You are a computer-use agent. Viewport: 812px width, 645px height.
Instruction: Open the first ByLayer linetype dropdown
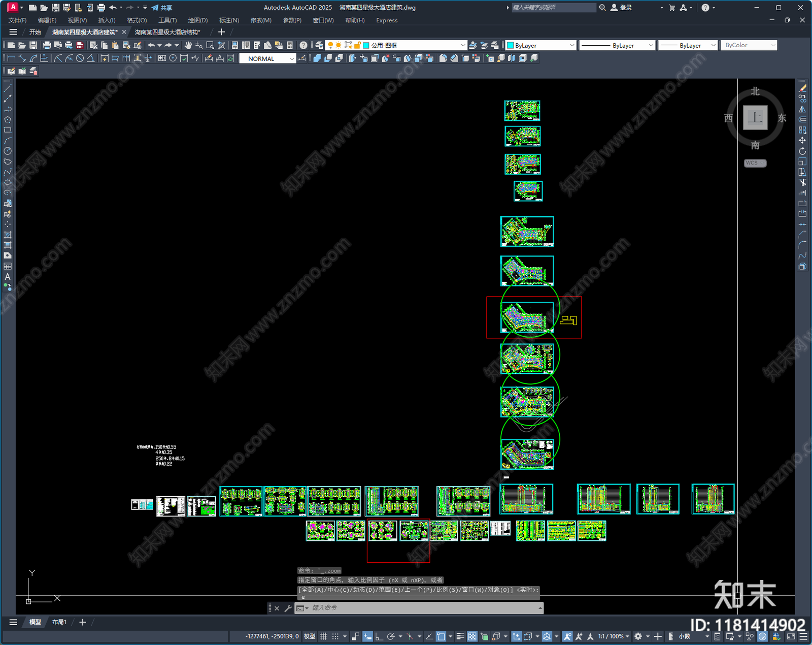(617, 45)
